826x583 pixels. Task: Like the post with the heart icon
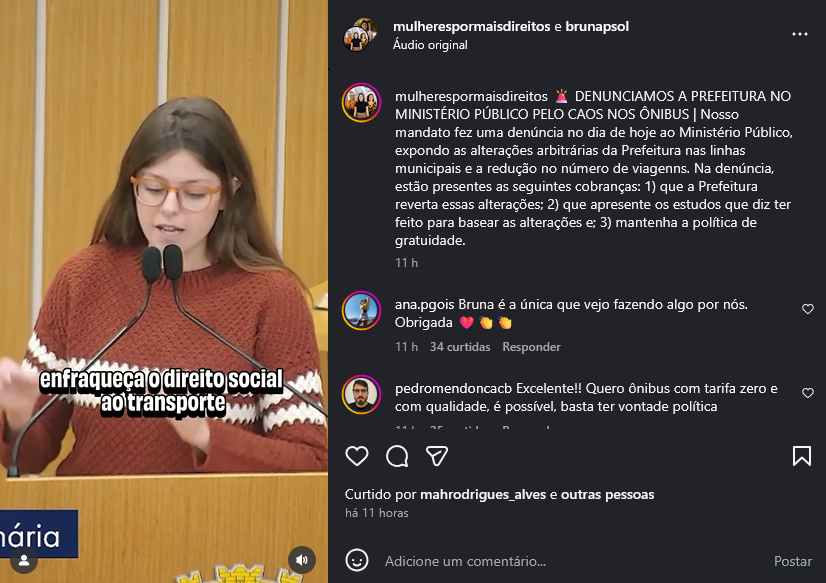357,456
